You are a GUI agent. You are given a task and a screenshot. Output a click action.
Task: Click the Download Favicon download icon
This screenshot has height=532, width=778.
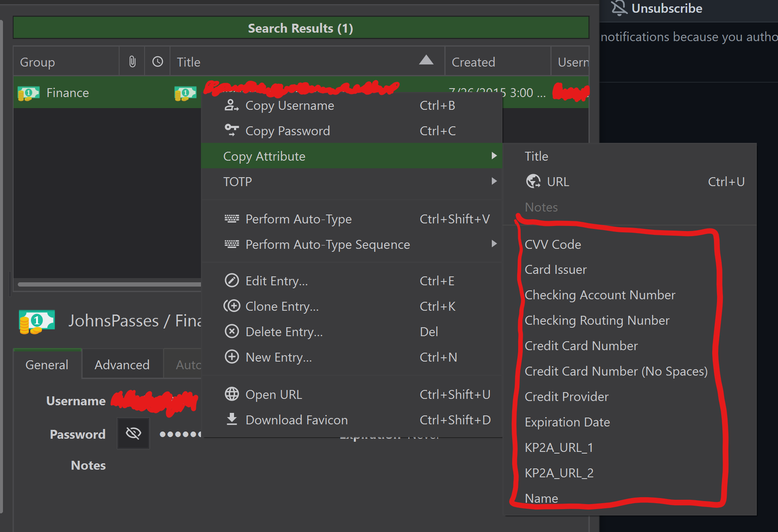[x=231, y=419]
